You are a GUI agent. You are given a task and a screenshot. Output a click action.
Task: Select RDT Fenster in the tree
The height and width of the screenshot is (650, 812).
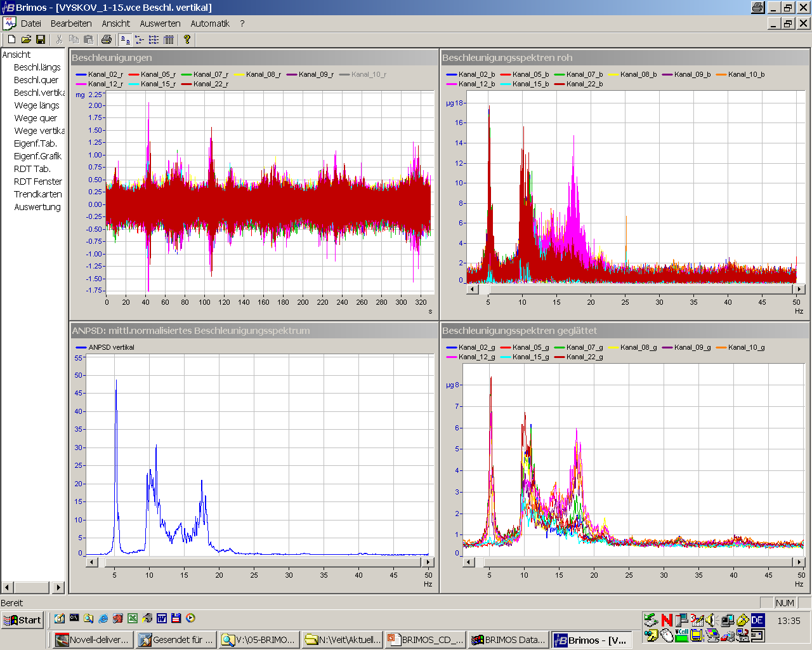(38, 182)
